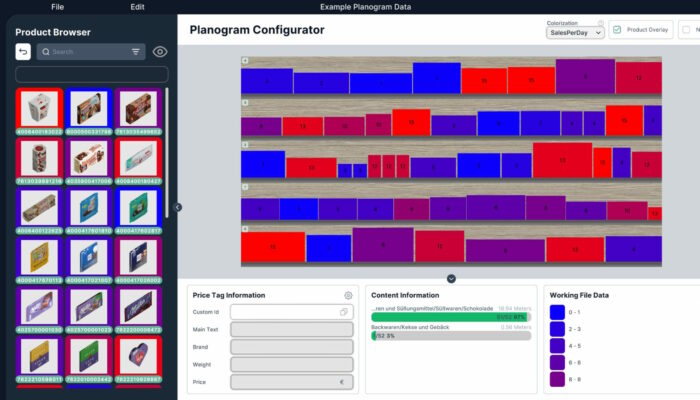Open the File menu
The width and height of the screenshot is (700, 400).
point(58,7)
